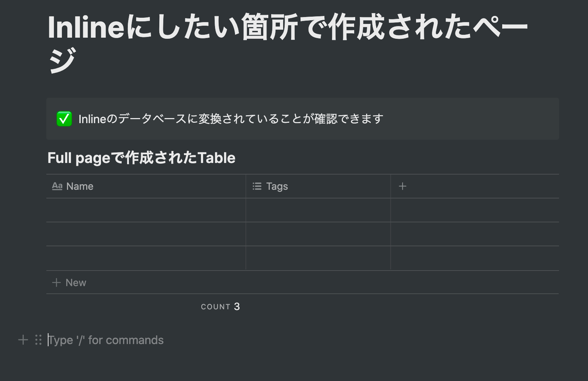Click the six-dot drag handle icon
Image resolution: width=588 pixels, height=381 pixels.
pos(38,340)
